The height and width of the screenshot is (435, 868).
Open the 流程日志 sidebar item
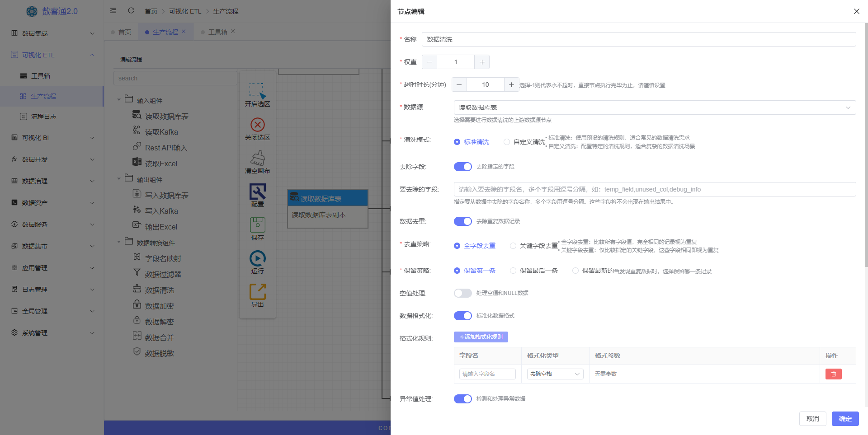52,117
